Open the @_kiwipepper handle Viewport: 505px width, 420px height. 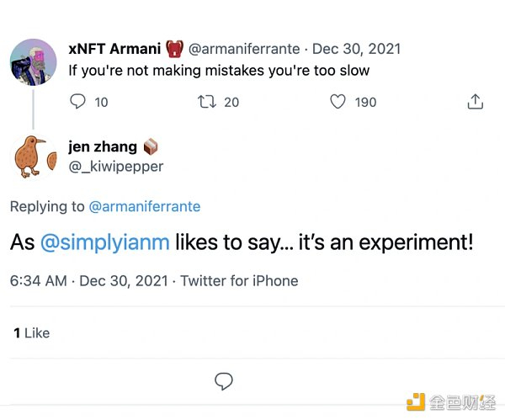(x=115, y=167)
